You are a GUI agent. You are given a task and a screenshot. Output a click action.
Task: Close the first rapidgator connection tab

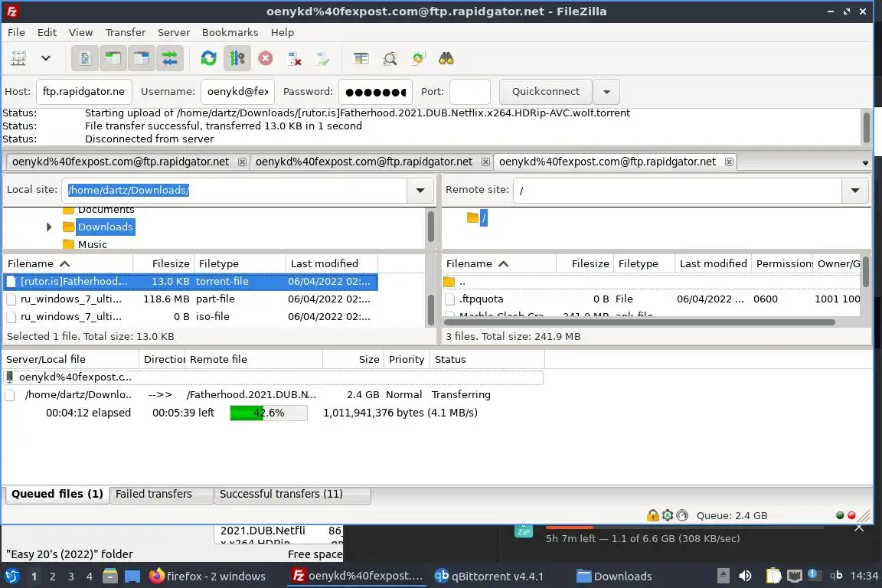coord(242,162)
